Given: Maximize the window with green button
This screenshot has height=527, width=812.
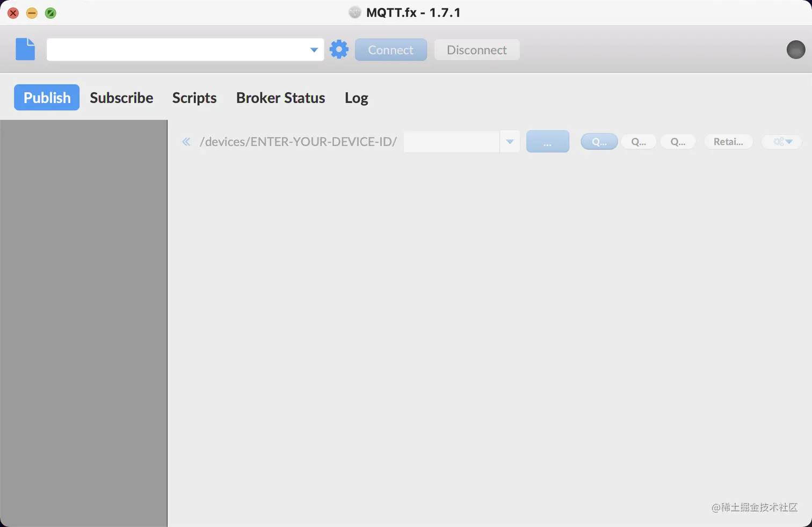Looking at the screenshot, I should pyautogui.click(x=50, y=13).
